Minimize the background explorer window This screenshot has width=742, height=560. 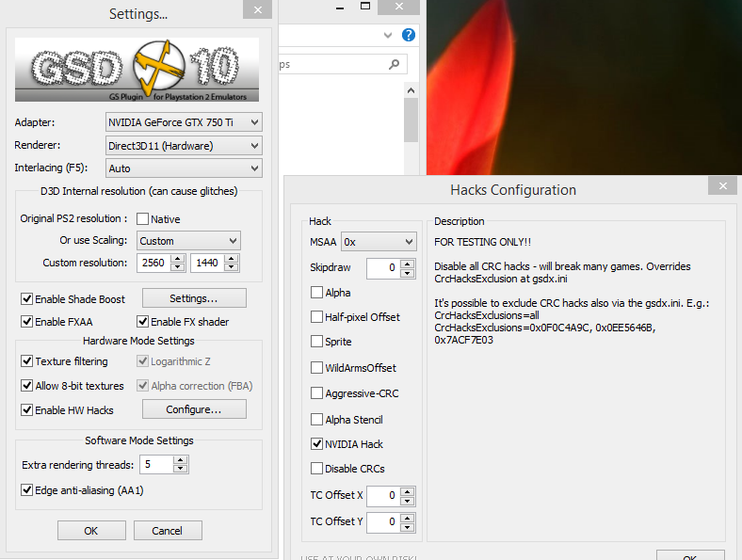click(340, 8)
